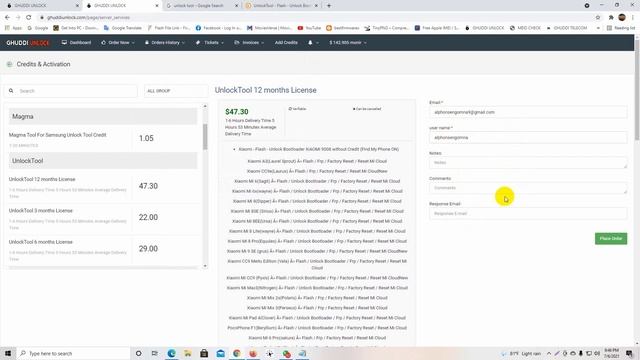Open the Windows Start menu
The image size is (640, 360).
(x=8, y=353)
